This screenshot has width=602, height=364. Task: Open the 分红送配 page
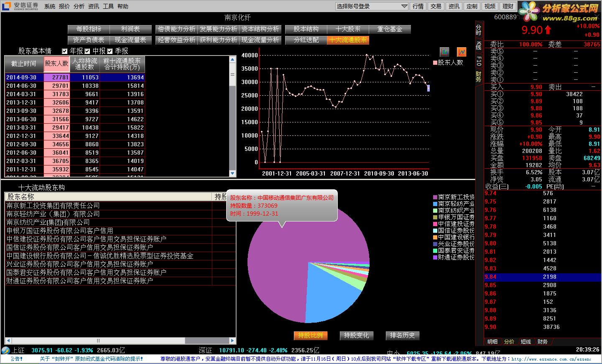(x=306, y=40)
